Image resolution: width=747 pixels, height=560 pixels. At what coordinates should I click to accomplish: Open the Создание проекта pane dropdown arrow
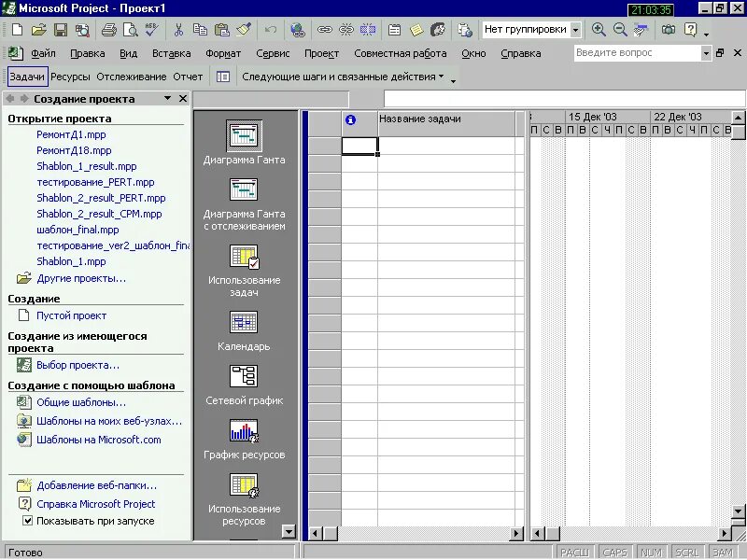(168, 98)
